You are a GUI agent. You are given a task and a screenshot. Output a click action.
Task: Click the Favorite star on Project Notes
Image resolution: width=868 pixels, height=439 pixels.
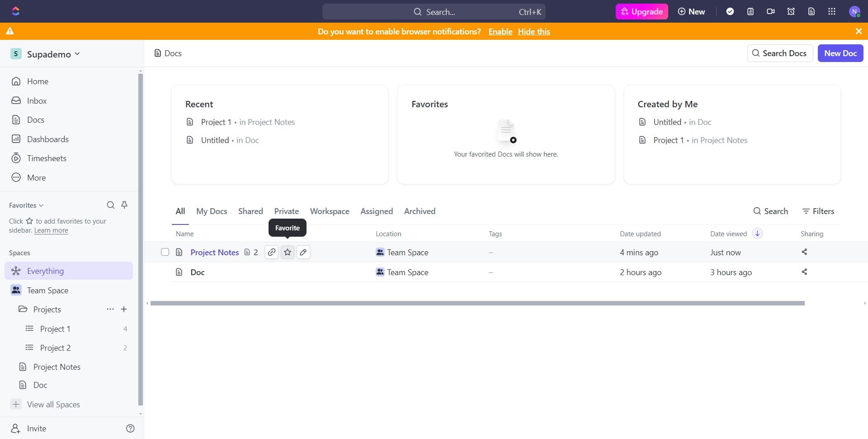(288, 253)
